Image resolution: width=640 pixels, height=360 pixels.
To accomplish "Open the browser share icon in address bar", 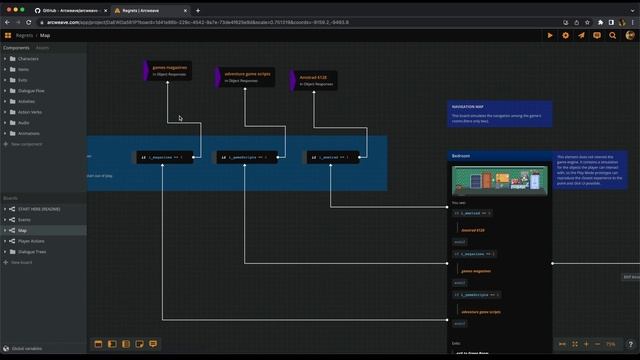I will tap(576, 22).
